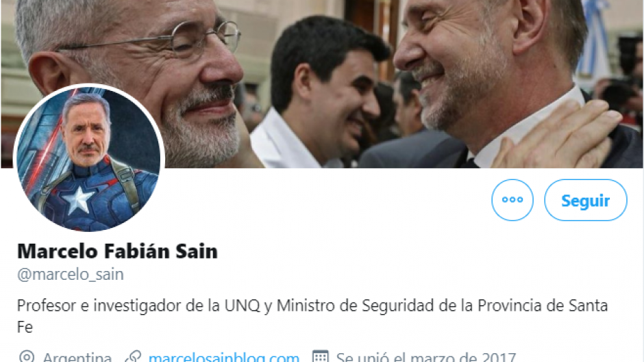Click the location pin icon
This screenshot has width=644, height=362.
click(27, 357)
